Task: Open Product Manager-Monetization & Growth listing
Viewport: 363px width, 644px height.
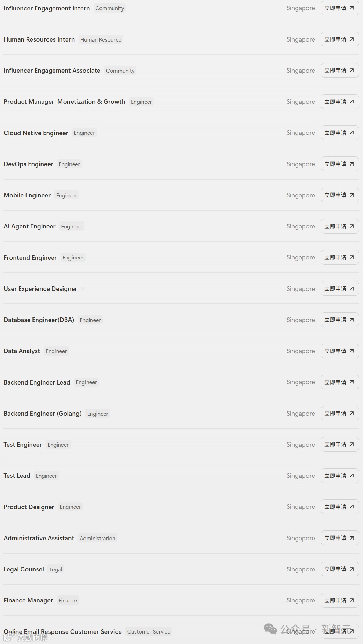Action: pos(65,102)
